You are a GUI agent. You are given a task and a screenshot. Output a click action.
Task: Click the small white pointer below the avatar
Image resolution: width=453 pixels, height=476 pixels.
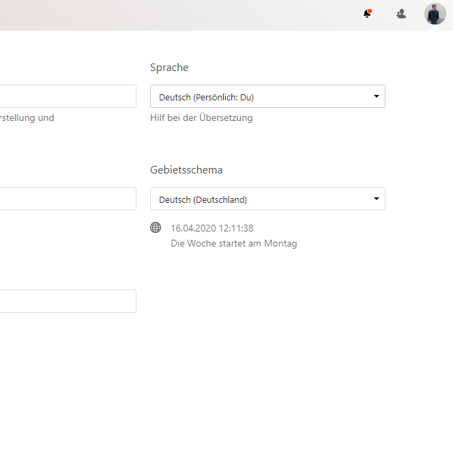click(x=435, y=27)
